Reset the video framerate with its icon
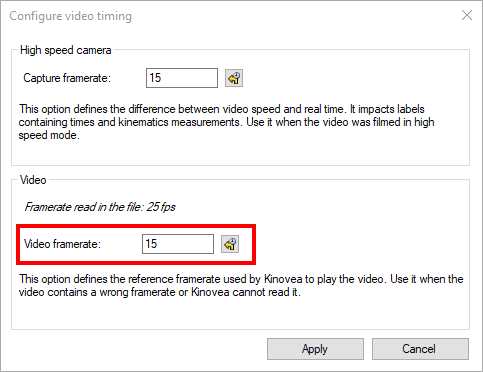 pos(230,244)
